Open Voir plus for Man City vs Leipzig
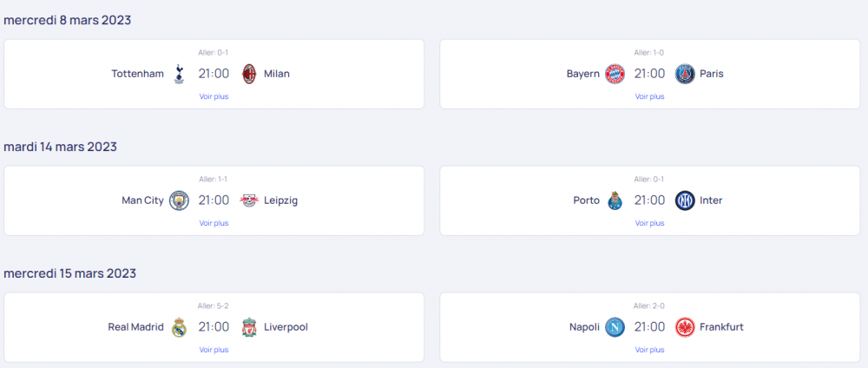The height and width of the screenshot is (368, 868). coord(214,223)
